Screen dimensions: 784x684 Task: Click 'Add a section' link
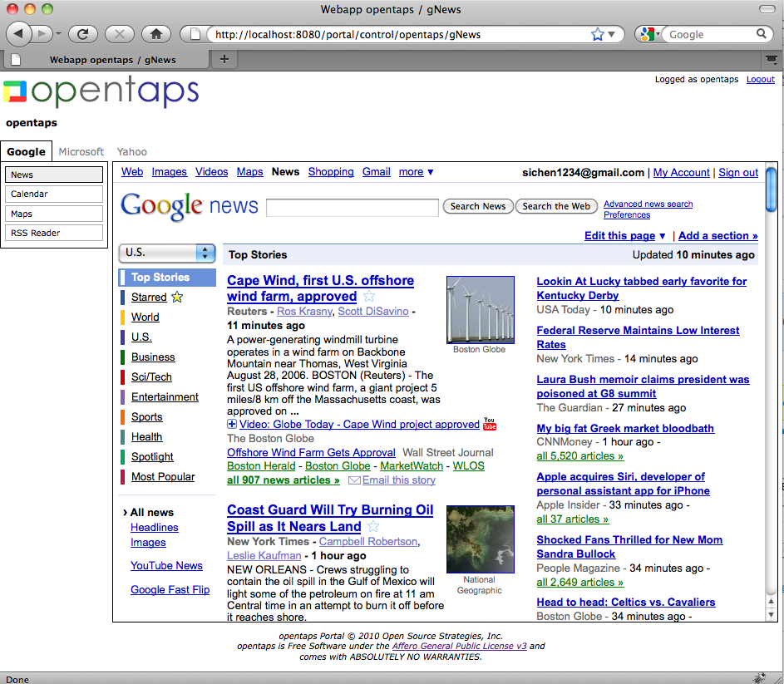718,235
